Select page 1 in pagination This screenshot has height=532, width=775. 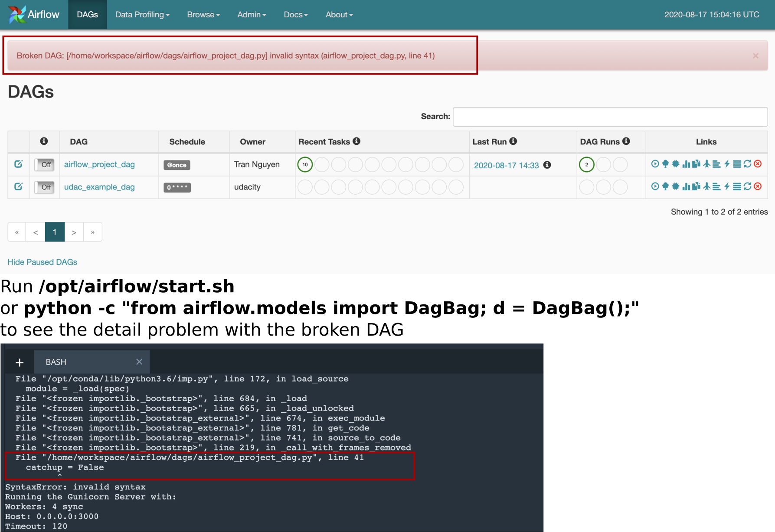pyautogui.click(x=55, y=232)
